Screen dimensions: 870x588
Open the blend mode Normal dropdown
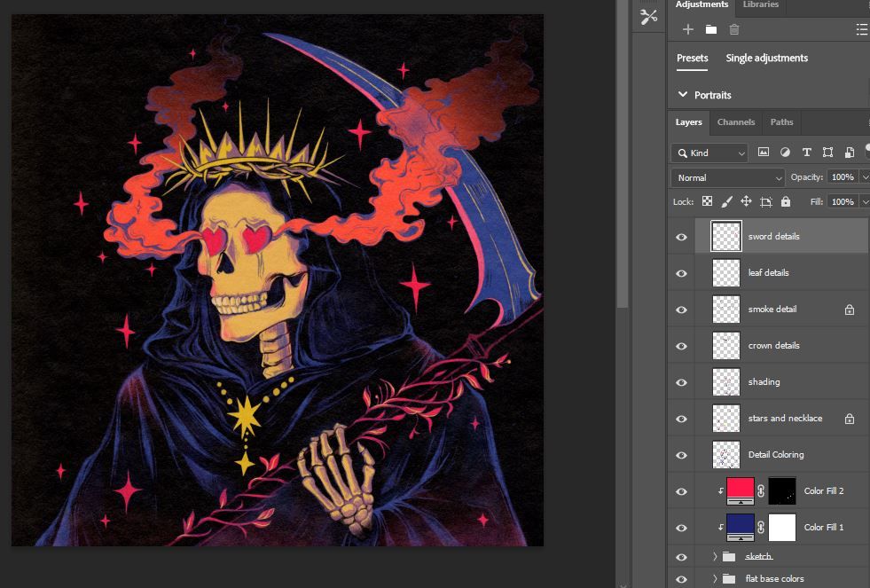(727, 177)
